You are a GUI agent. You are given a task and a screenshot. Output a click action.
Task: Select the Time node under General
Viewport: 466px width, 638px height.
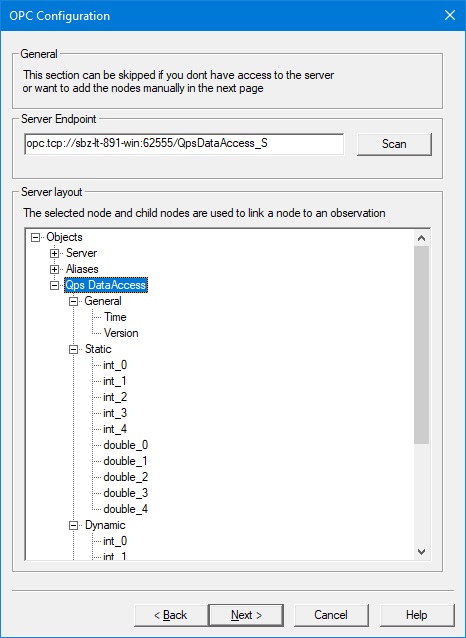point(115,317)
